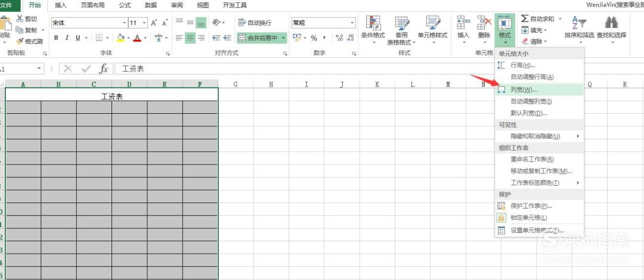The height and width of the screenshot is (280, 644).
Task: Switch to the 公式 tab
Action: [125, 5]
